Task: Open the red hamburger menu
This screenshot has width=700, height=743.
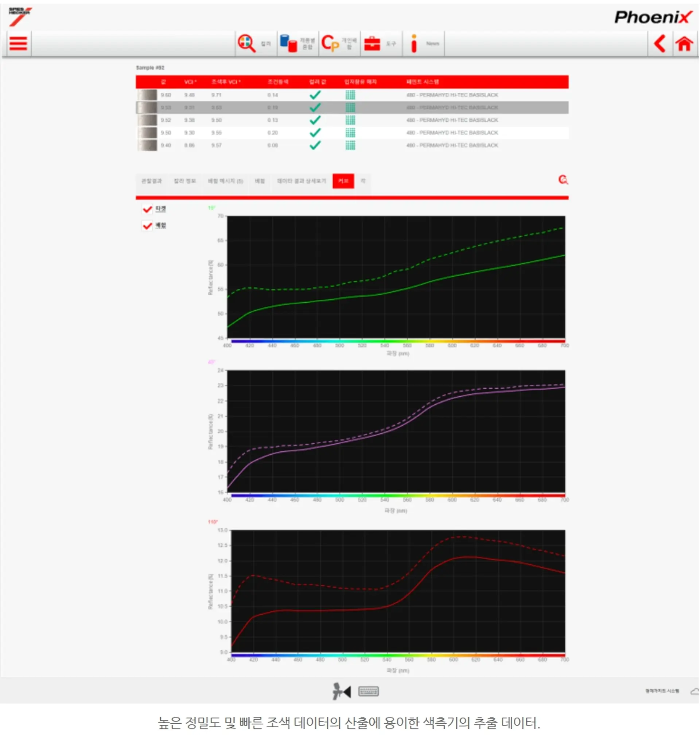Action: click(18, 43)
